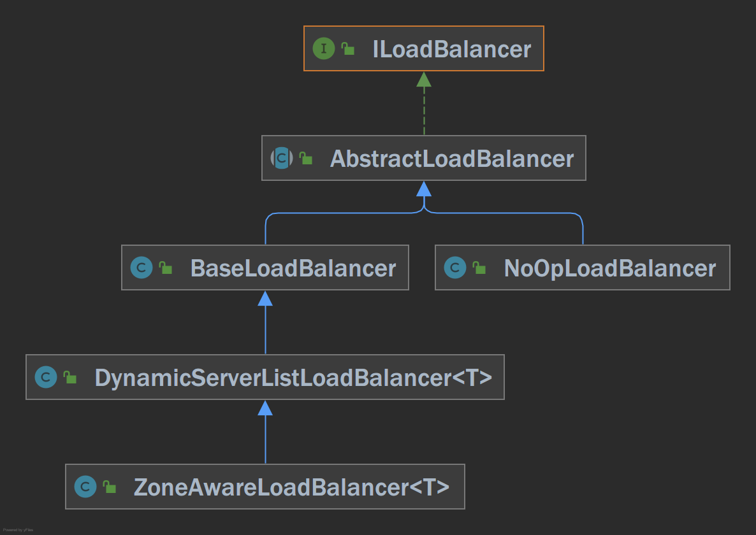Click the public lock icon on ZoneAwareLoadBalancer<T>
Image resolution: width=756 pixels, height=535 pixels.
pos(110,487)
